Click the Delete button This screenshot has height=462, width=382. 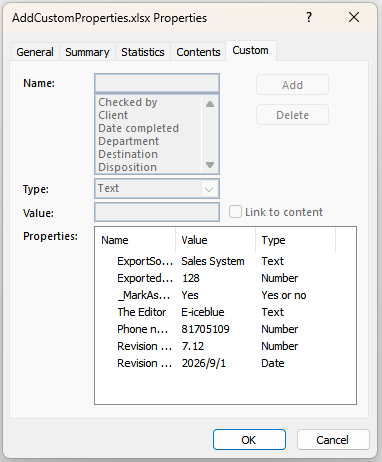(292, 115)
